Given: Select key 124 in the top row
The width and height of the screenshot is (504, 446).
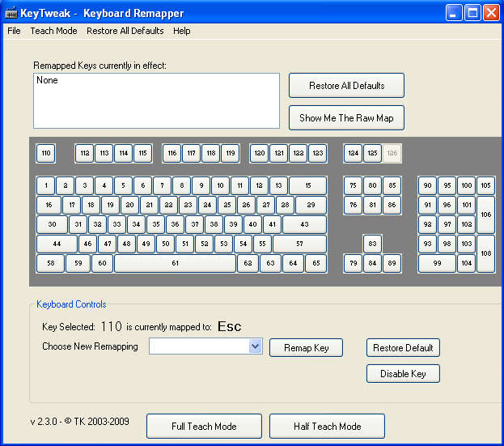Looking at the screenshot, I should click(353, 153).
